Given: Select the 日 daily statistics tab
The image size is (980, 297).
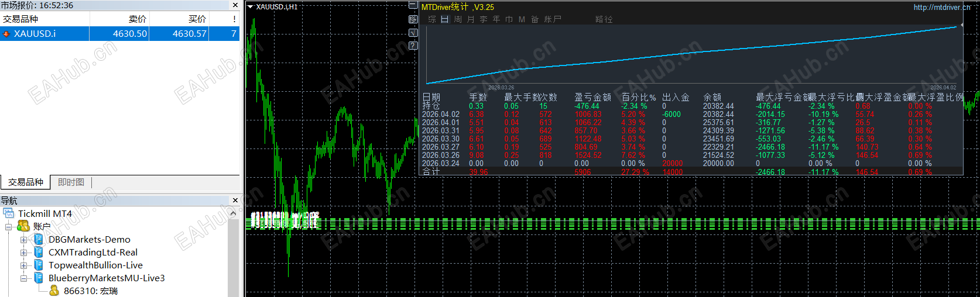Looking at the screenshot, I should coord(444,19).
